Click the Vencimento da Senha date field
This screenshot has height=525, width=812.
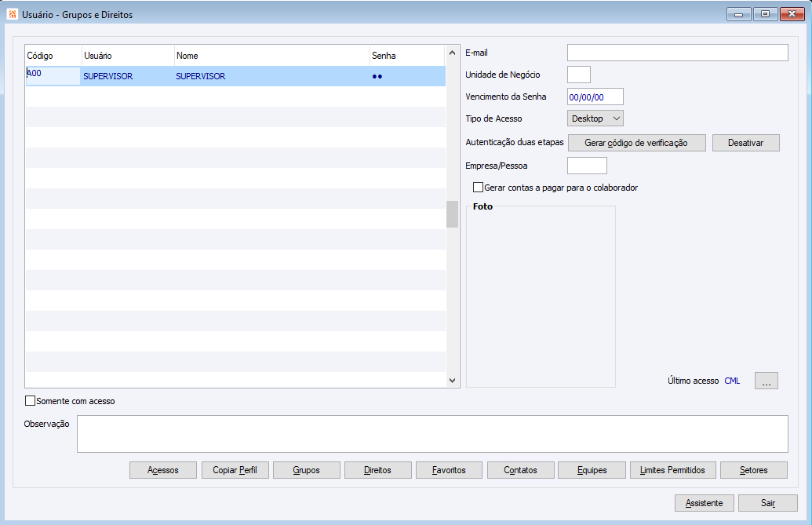[x=595, y=97]
